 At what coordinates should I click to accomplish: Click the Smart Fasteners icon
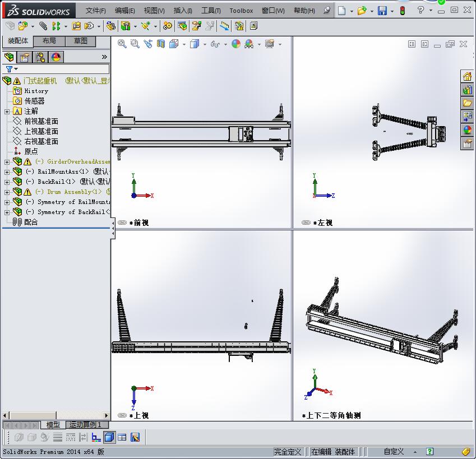76,26
